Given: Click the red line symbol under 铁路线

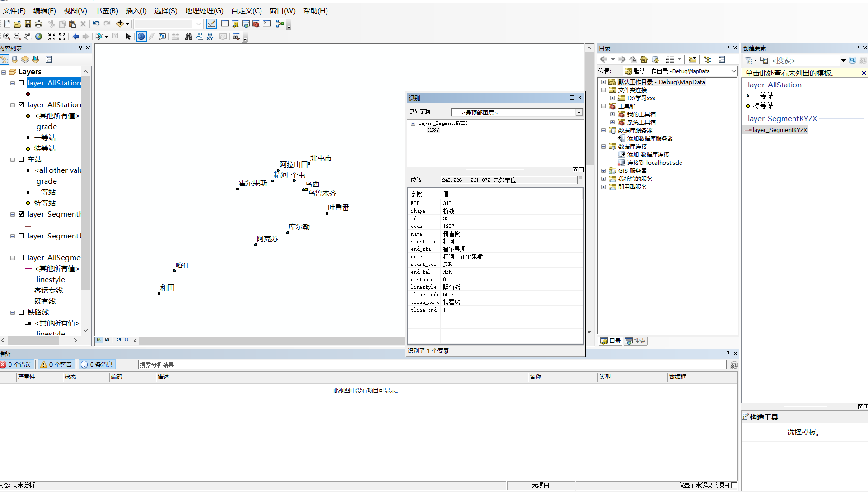Looking at the screenshot, I should click(28, 323).
